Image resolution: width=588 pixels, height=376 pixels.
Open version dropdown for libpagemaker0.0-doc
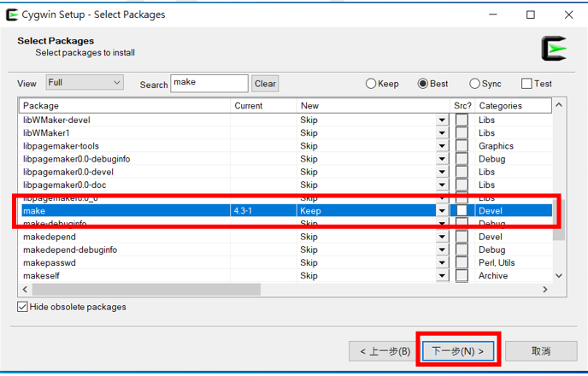click(x=442, y=185)
